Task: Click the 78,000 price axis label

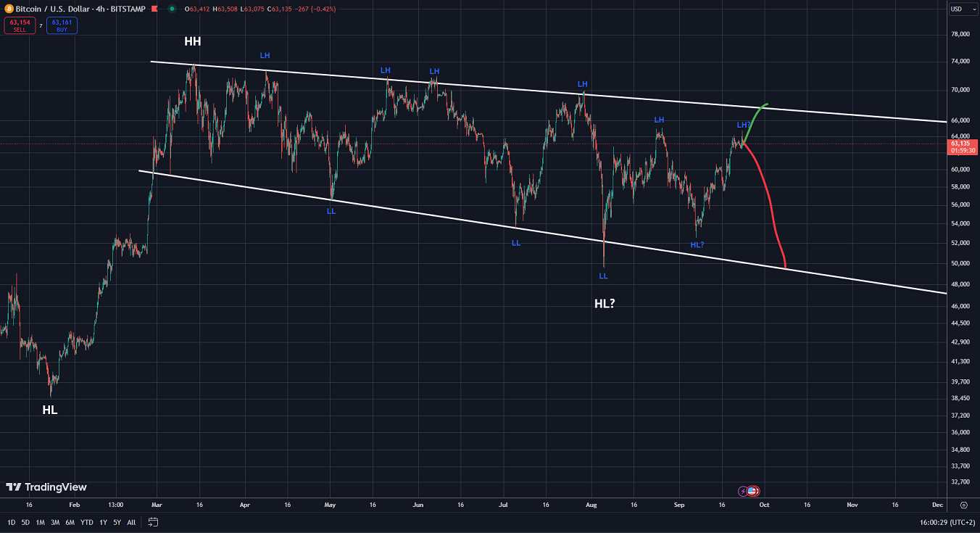Action: coord(960,34)
